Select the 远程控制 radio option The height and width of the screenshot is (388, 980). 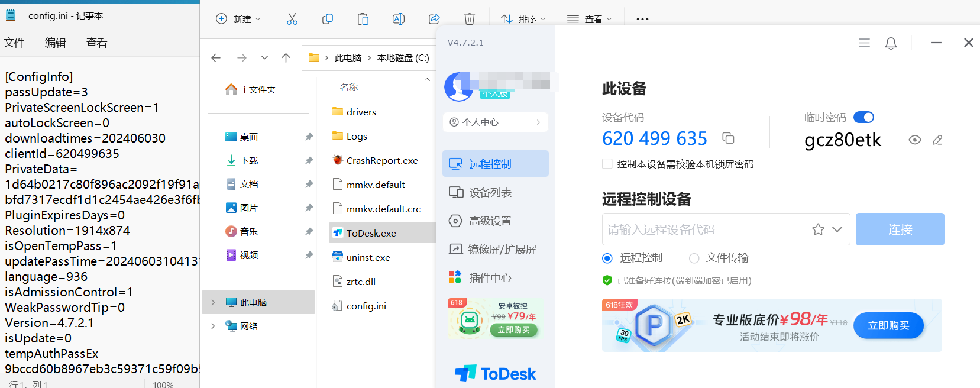607,258
